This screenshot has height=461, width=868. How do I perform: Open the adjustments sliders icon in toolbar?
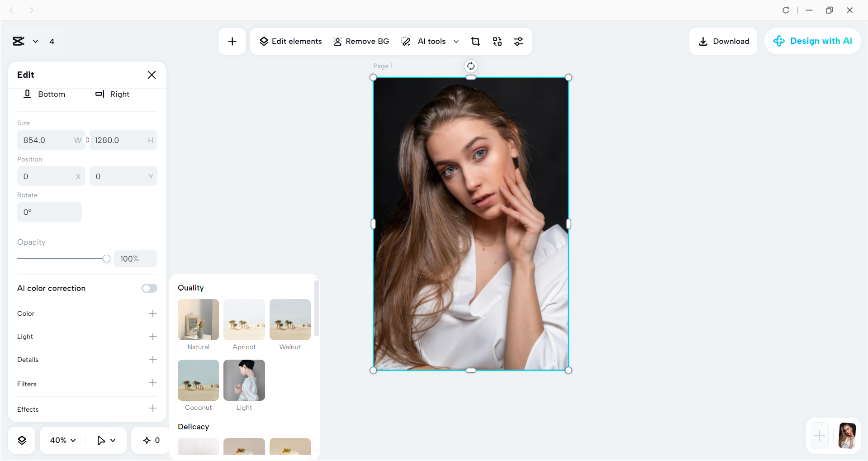coord(519,41)
